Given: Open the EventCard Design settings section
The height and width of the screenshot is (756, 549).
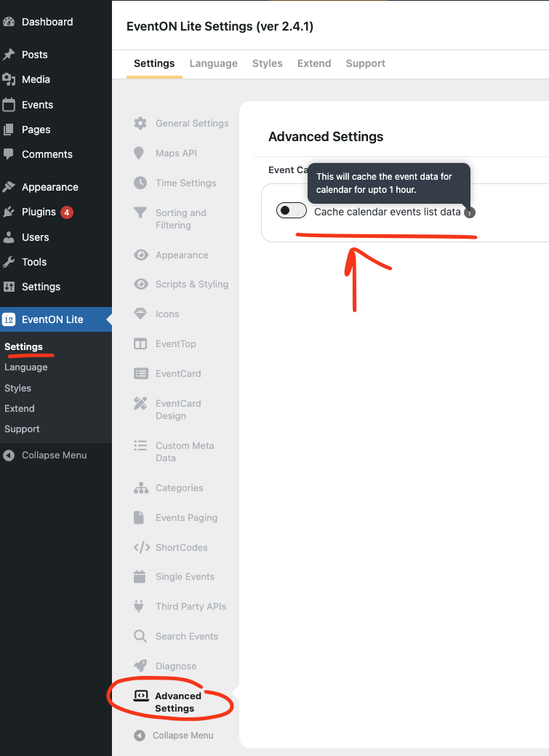Looking at the screenshot, I should point(177,410).
